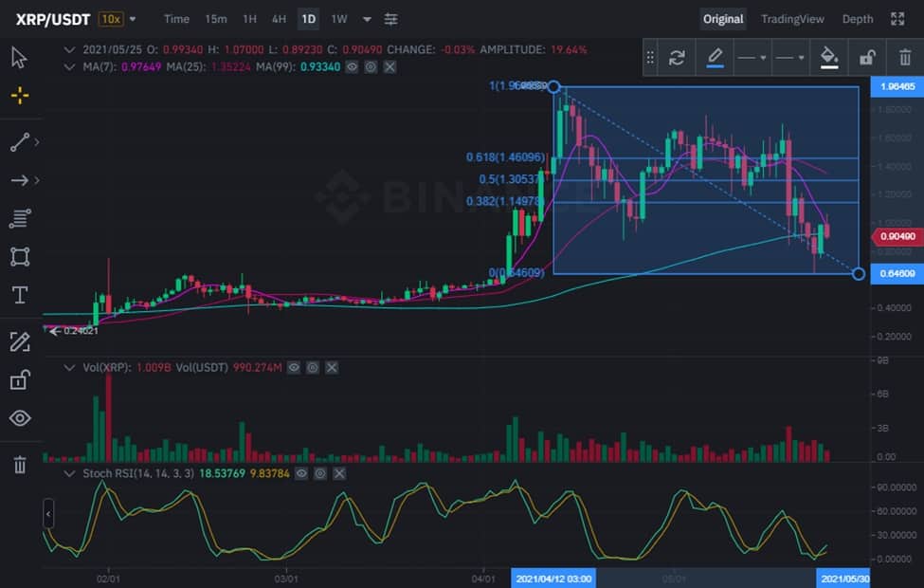Select the trend line drawing tool
Viewport: 924px width, 588px height.
tap(20, 142)
